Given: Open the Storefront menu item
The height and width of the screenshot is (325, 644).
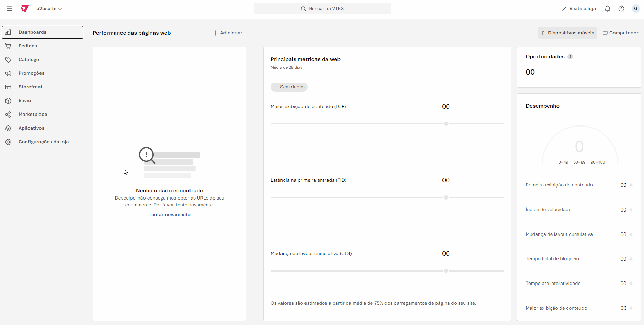Looking at the screenshot, I should [30, 87].
